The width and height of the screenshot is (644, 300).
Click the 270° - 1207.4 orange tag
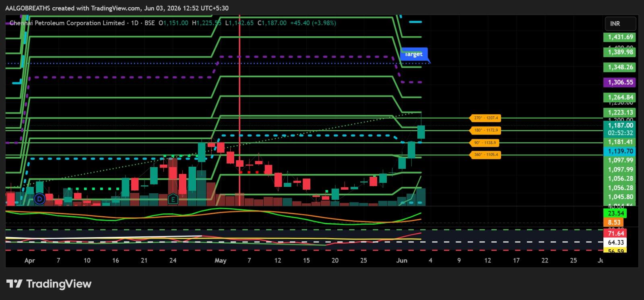(x=485, y=118)
